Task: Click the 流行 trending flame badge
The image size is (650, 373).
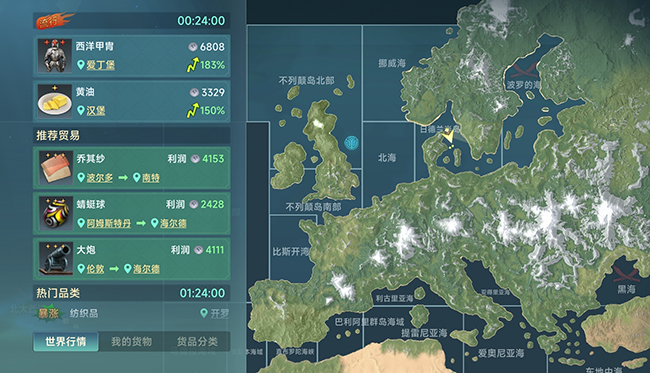Action: pyautogui.click(x=54, y=21)
